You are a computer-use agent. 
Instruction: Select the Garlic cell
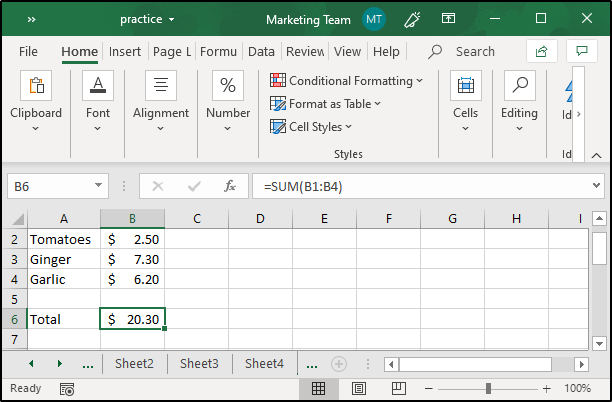coord(64,279)
